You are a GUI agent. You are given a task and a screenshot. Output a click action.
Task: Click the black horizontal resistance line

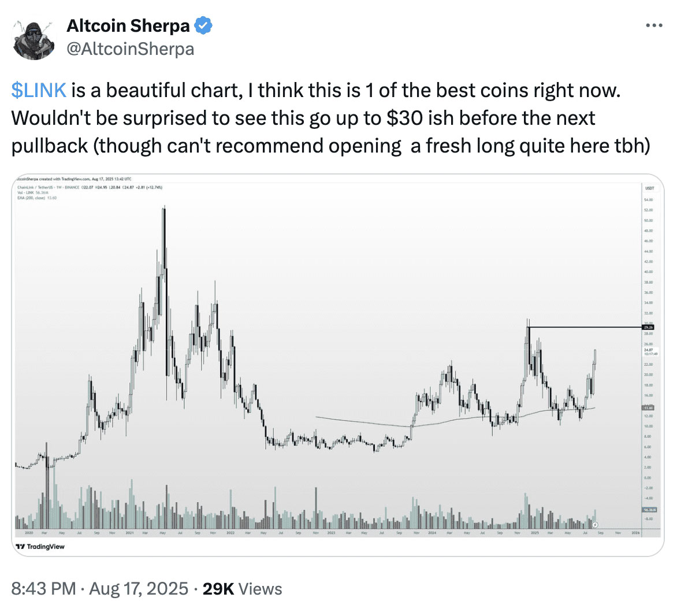click(x=583, y=328)
